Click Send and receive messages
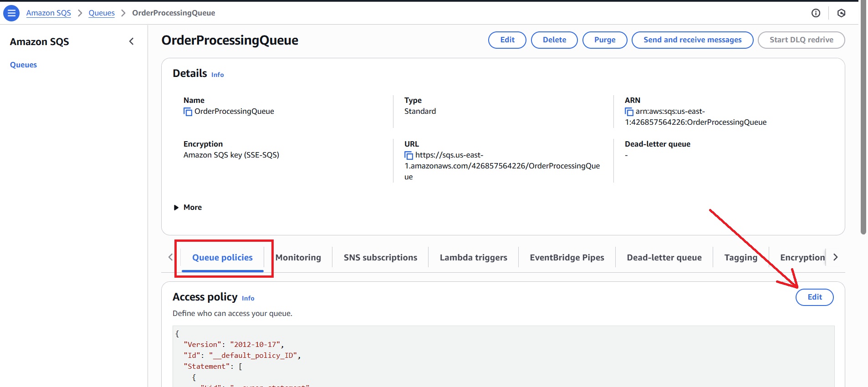 tap(692, 40)
